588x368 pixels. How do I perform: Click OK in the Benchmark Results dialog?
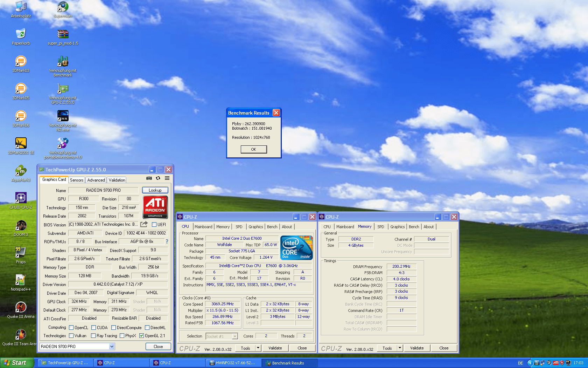click(254, 149)
